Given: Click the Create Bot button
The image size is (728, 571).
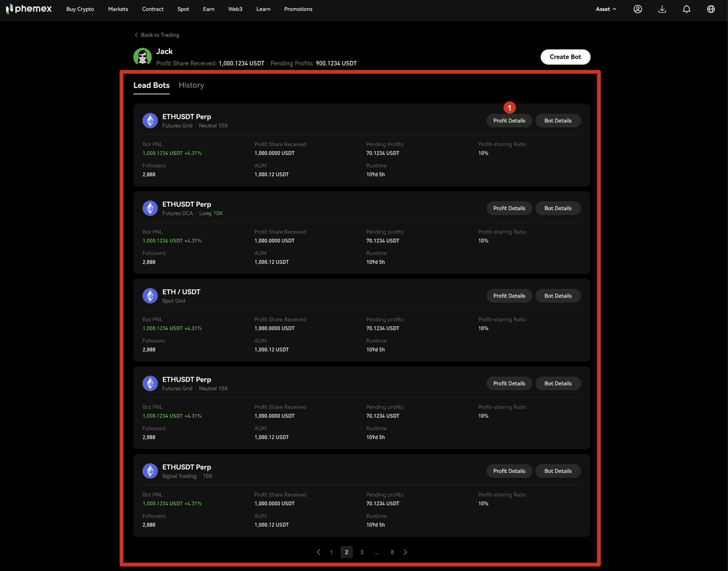Looking at the screenshot, I should point(565,57).
